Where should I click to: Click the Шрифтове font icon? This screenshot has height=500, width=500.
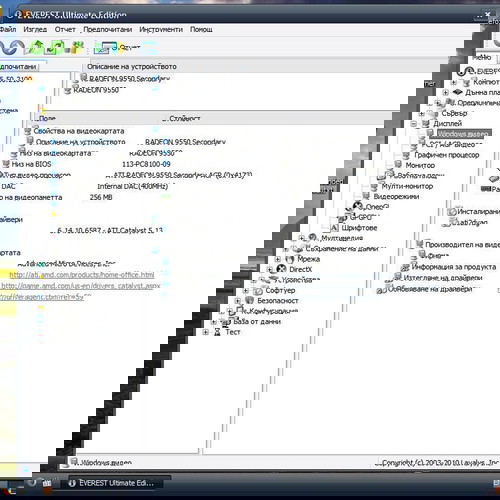pyautogui.click(x=335, y=228)
